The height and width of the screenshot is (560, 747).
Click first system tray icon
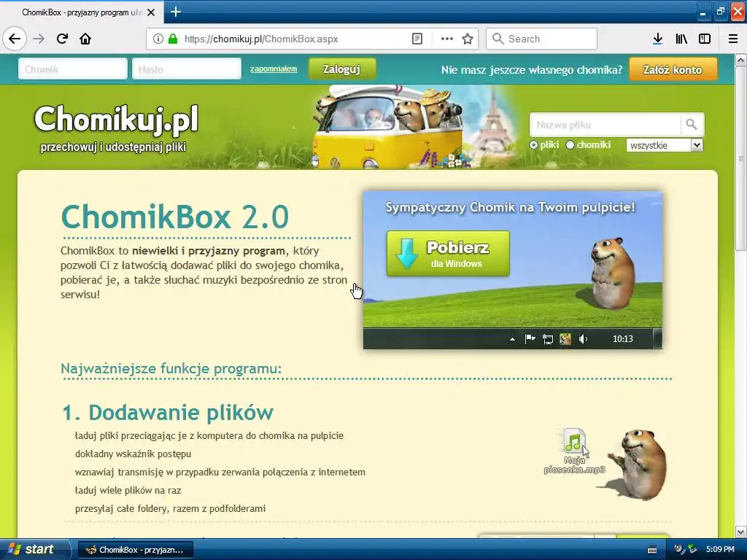[680, 550]
